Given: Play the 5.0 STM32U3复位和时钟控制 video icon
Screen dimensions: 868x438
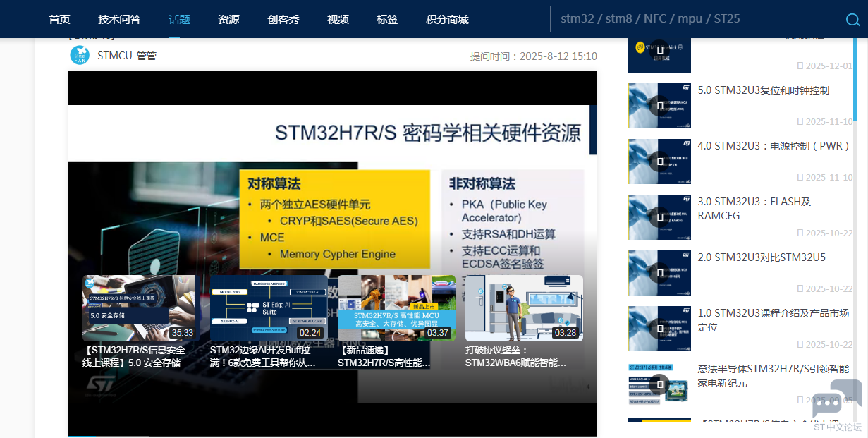Looking at the screenshot, I should [x=659, y=106].
